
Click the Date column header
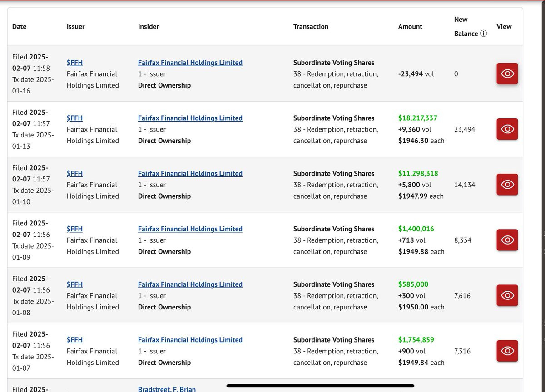pos(19,26)
